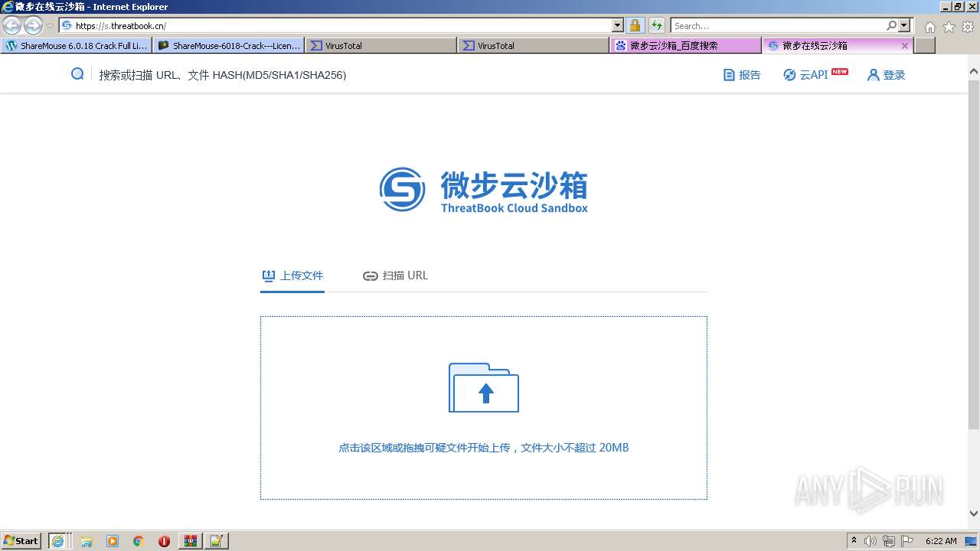Viewport: 980px width, 551px height.
Task: Open the recent pages dropdown arrow
Action: click(x=51, y=26)
